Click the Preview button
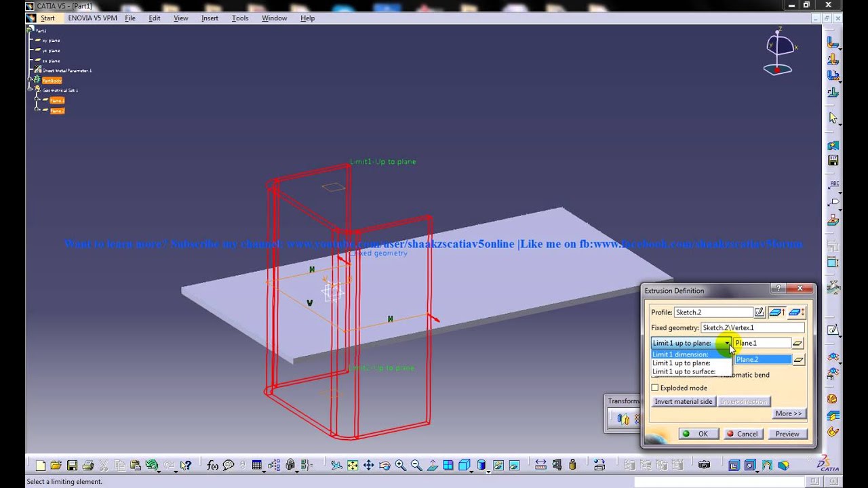The image size is (868, 488). [x=787, y=434]
